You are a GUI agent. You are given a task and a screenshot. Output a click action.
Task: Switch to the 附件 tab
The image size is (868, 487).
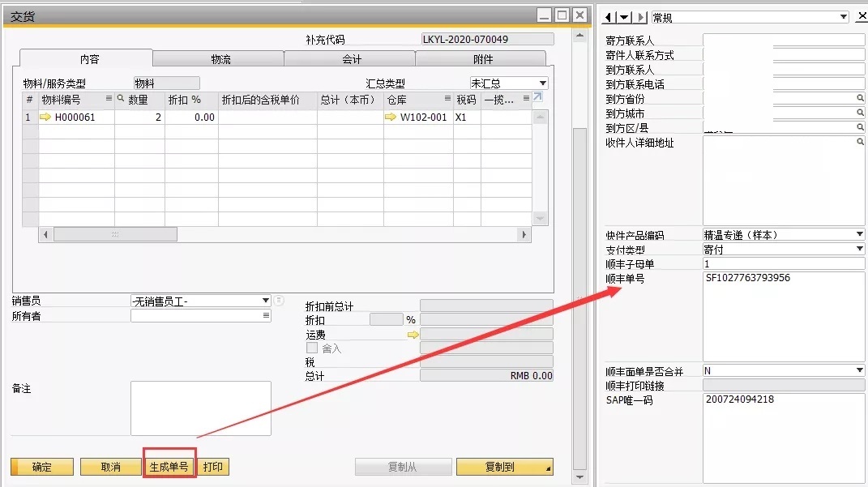[x=481, y=58]
